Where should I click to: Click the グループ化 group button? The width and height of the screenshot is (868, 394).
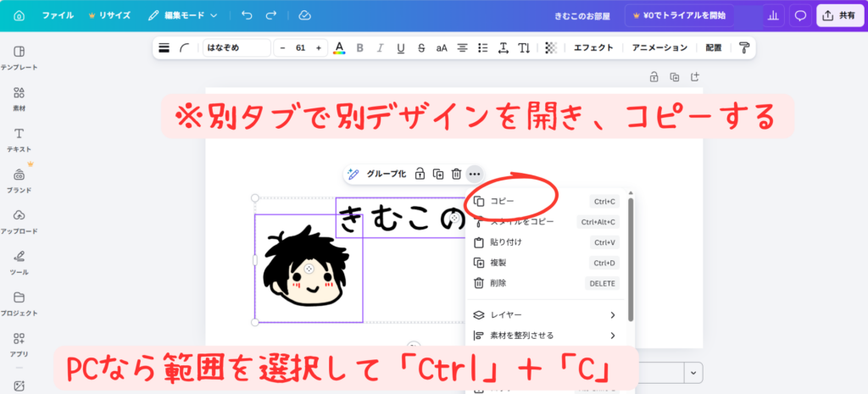[386, 174]
